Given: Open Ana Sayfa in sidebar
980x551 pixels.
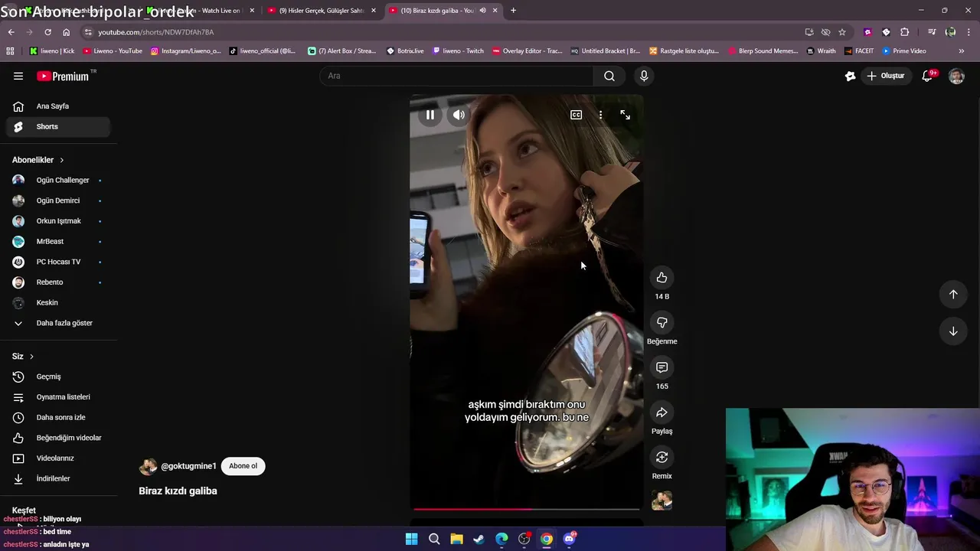Looking at the screenshot, I should click(x=58, y=106).
